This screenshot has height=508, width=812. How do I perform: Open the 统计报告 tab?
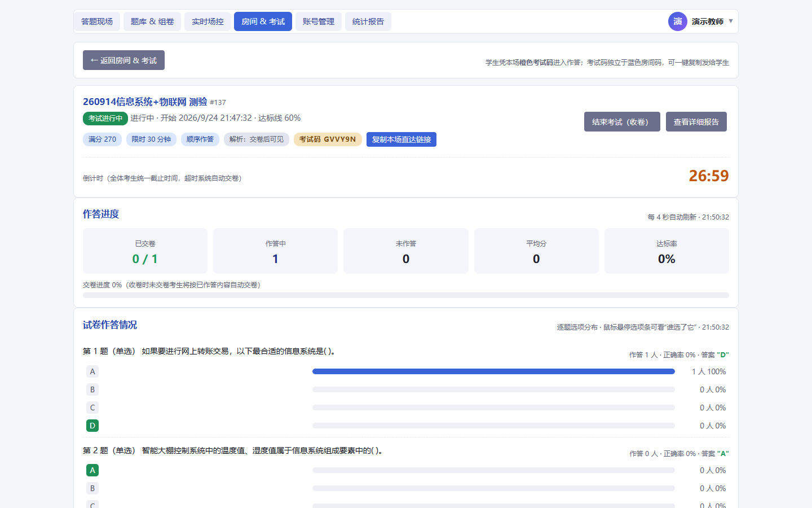(x=368, y=21)
